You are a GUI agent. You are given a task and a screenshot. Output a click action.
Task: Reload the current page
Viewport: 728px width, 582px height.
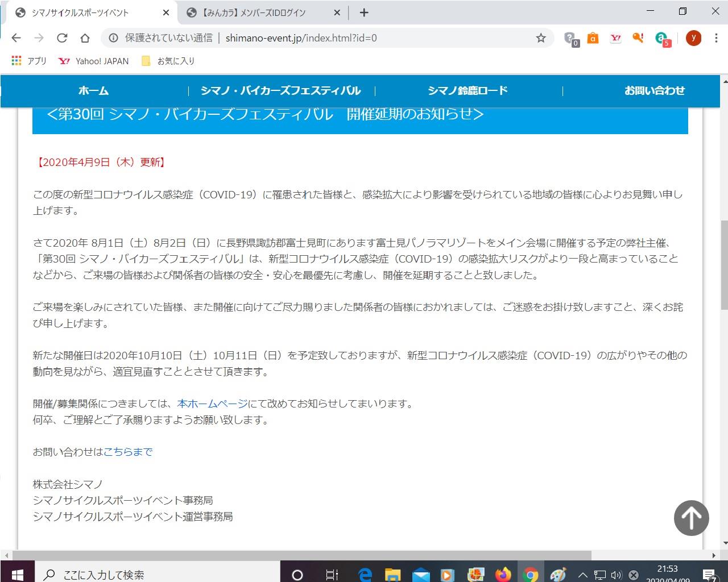(x=62, y=38)
